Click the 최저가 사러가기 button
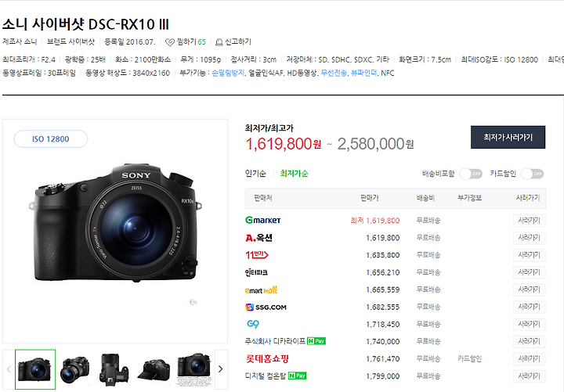 (508, 137)
